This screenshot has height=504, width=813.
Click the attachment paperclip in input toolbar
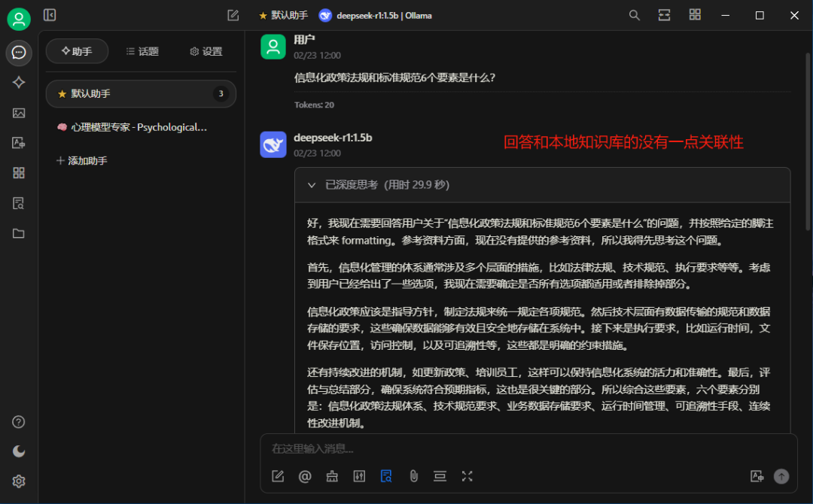tap(413, 476)
